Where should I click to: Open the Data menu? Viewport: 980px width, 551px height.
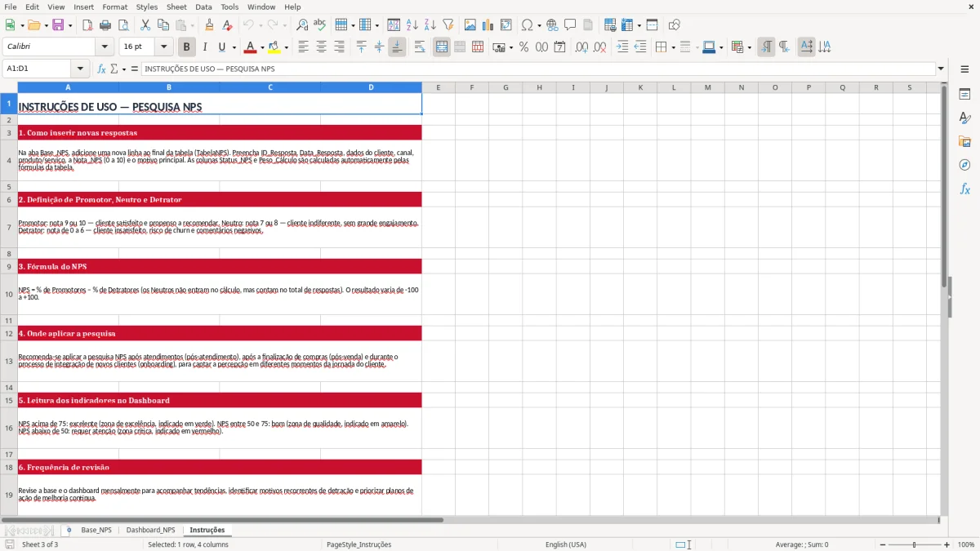(x=203, y=7)
